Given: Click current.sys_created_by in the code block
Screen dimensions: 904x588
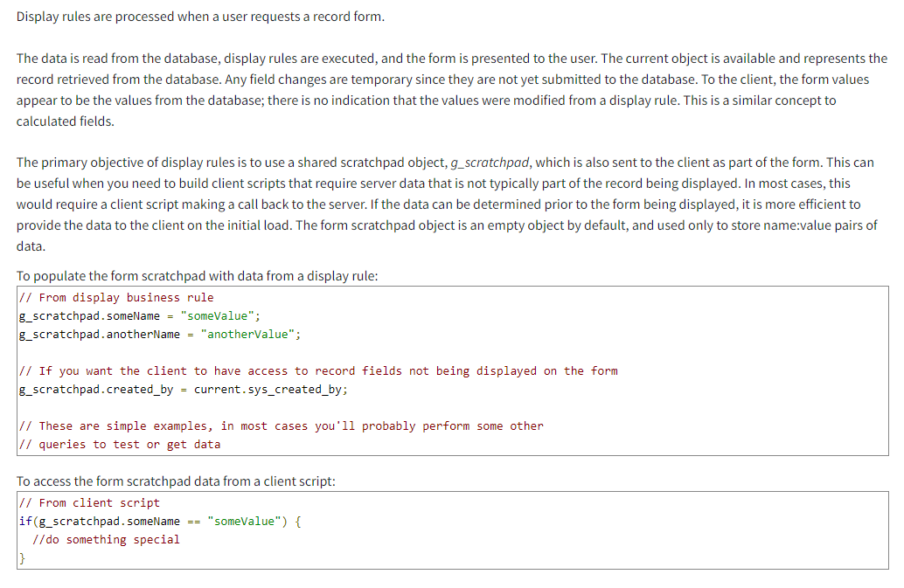Looking at the screenshot, I should click(270, 389).
